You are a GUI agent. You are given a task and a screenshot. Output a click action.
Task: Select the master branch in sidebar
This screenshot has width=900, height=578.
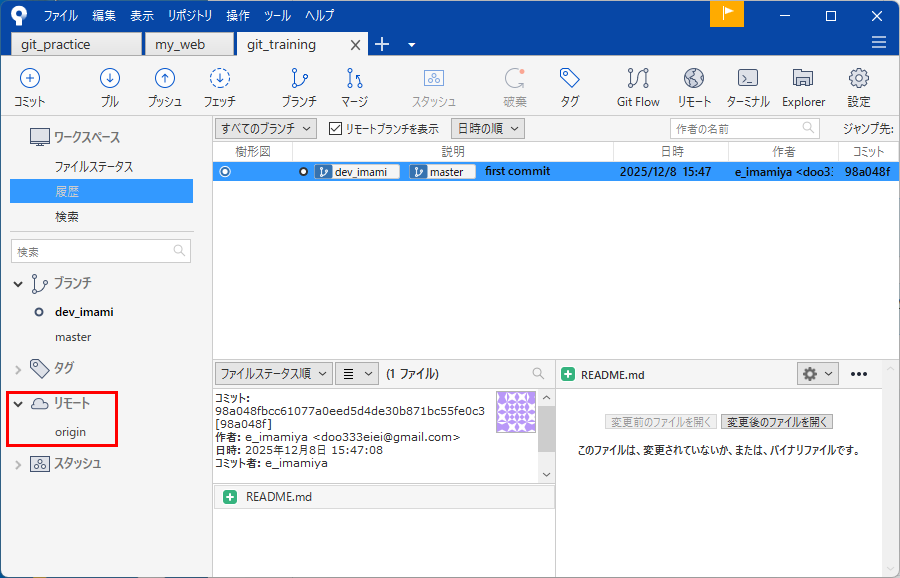[73, 337]
